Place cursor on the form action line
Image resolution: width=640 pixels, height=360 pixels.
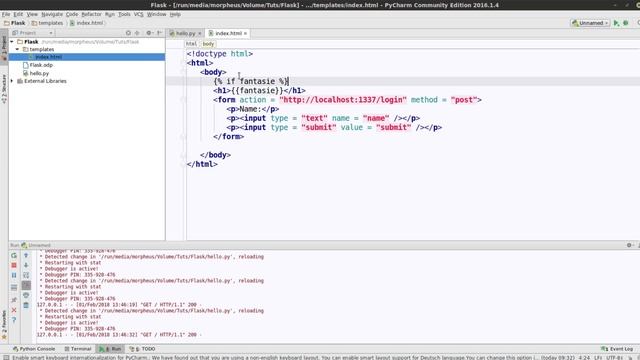point(347,100)
